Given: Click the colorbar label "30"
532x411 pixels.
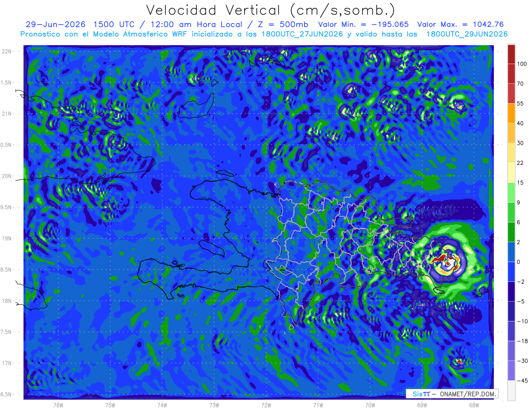Looking at the screenshot, I should [x=520, y=143].
